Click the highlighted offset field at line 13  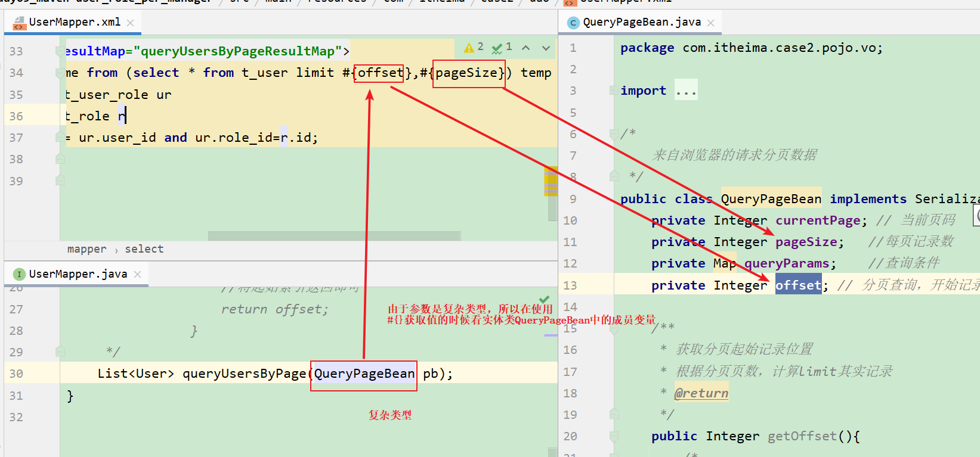pos(798,285)
